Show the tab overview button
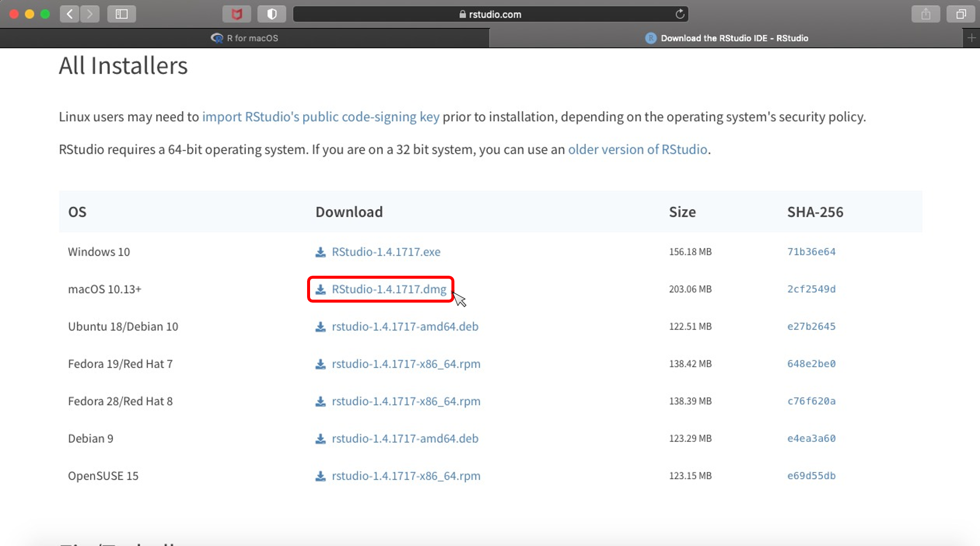 coord(961,14)
